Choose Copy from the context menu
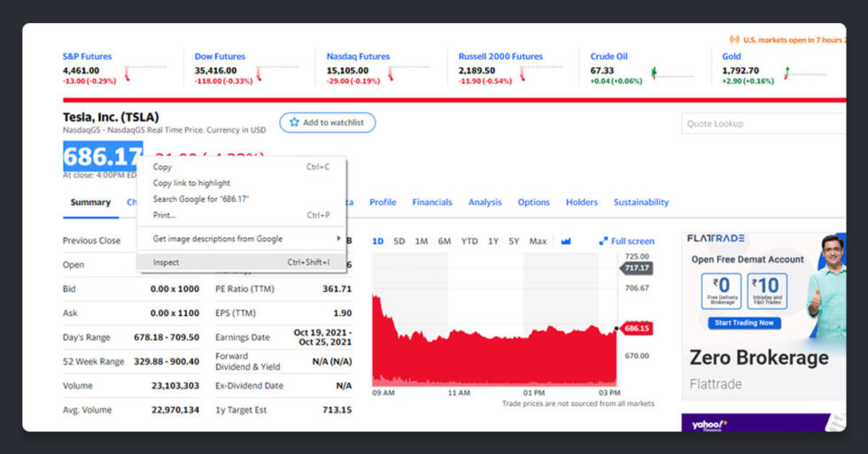The image size is (868, 454). pyautogui.click(x=241, y=166)
